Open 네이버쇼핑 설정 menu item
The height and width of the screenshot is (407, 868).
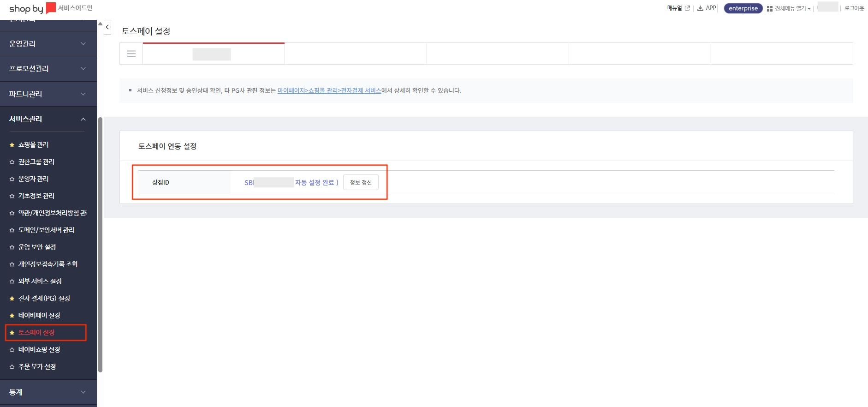39,350
